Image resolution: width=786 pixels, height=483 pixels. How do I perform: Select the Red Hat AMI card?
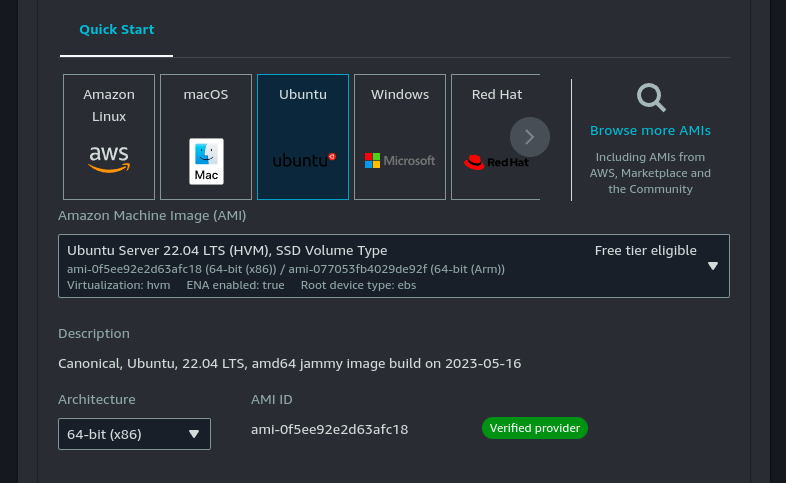pos(495,137)
